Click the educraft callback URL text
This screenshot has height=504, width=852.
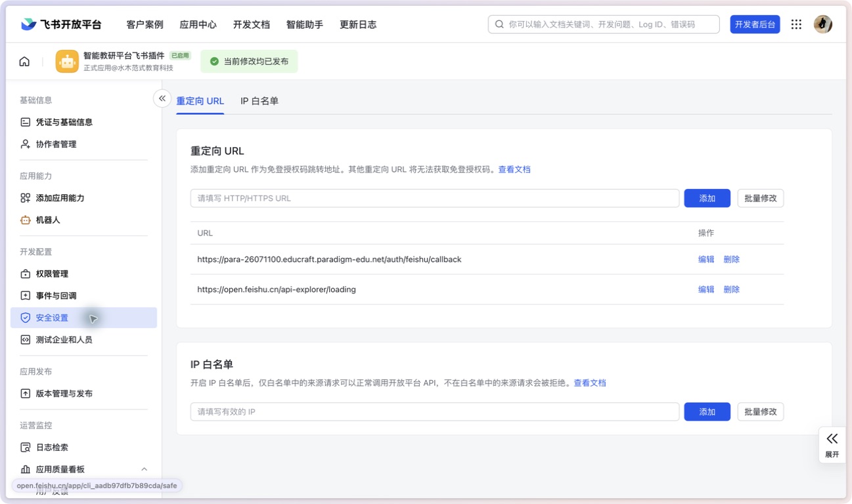pyautogui.click(x=329, y=259)
